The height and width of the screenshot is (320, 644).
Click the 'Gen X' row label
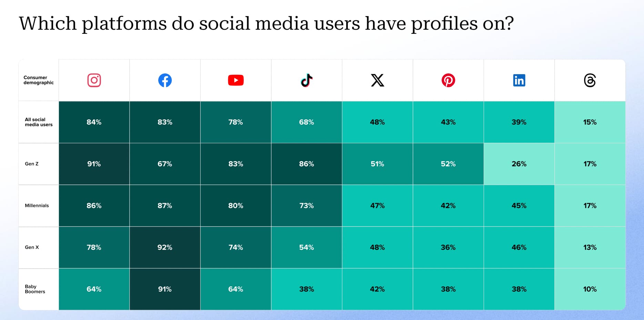(32, 247)
